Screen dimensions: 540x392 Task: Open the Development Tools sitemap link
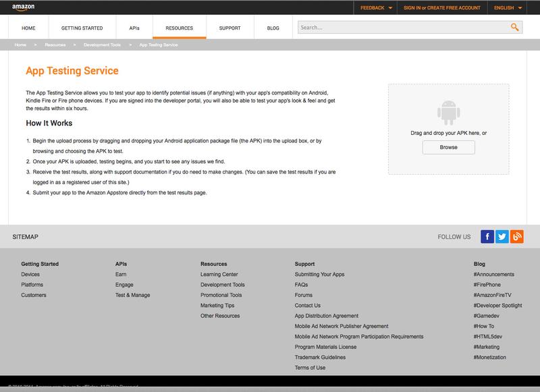223,285
